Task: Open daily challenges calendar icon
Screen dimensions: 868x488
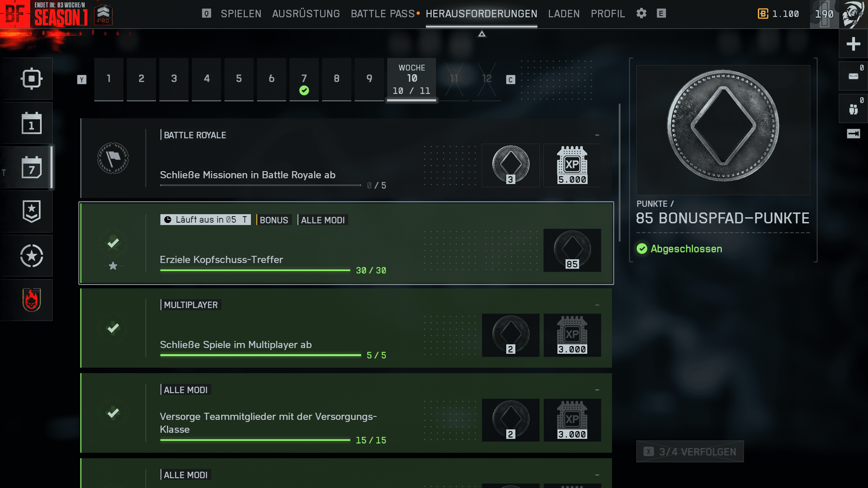Action: (x=32, y=123)
